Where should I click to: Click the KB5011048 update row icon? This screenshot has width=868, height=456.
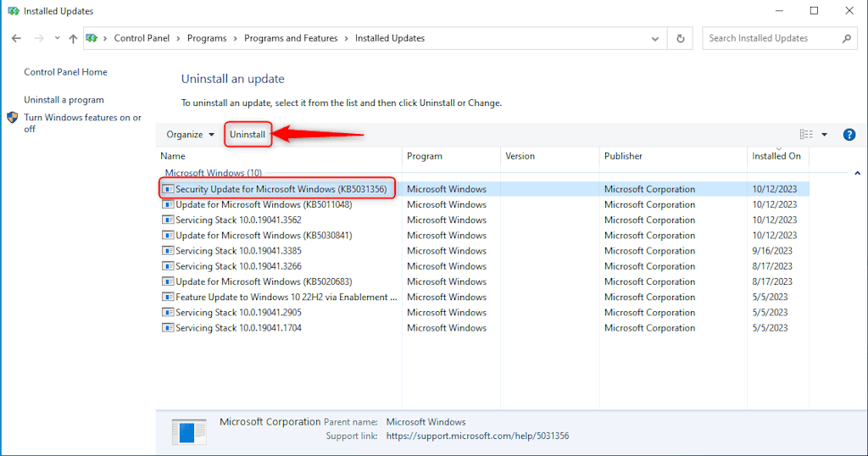[x=168, y=205]
